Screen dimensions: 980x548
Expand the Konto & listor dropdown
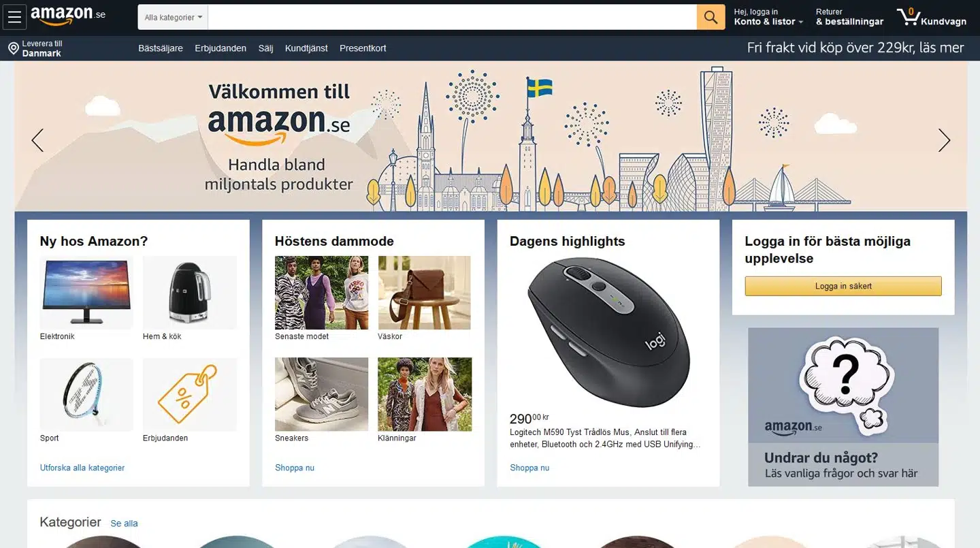click(768, 17)
